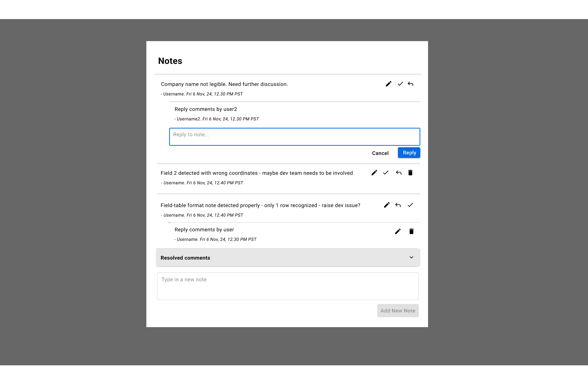Edit the 'Field 2 detected' note
This screenshot has height=369, width=588.
pyautogui.click(x=374, y=173)
